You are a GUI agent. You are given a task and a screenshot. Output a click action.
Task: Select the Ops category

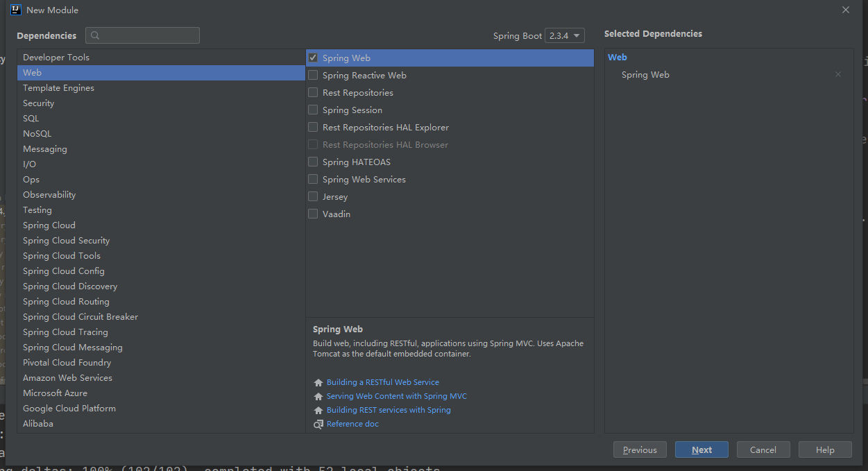click(x=161, y=180)
